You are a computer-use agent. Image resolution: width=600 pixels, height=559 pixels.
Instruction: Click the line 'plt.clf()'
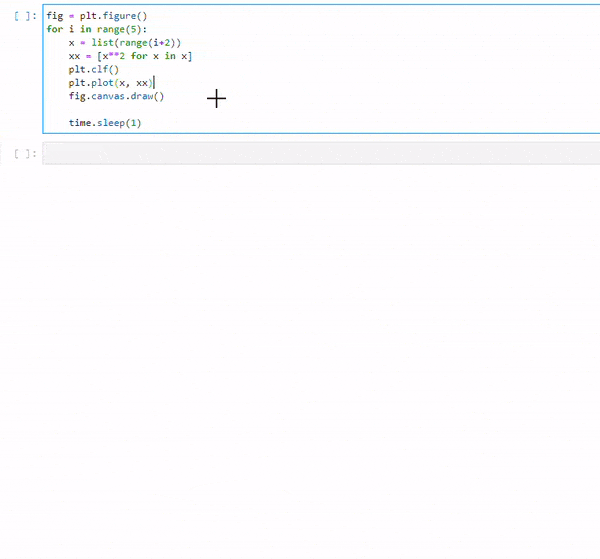click(94, 70)
